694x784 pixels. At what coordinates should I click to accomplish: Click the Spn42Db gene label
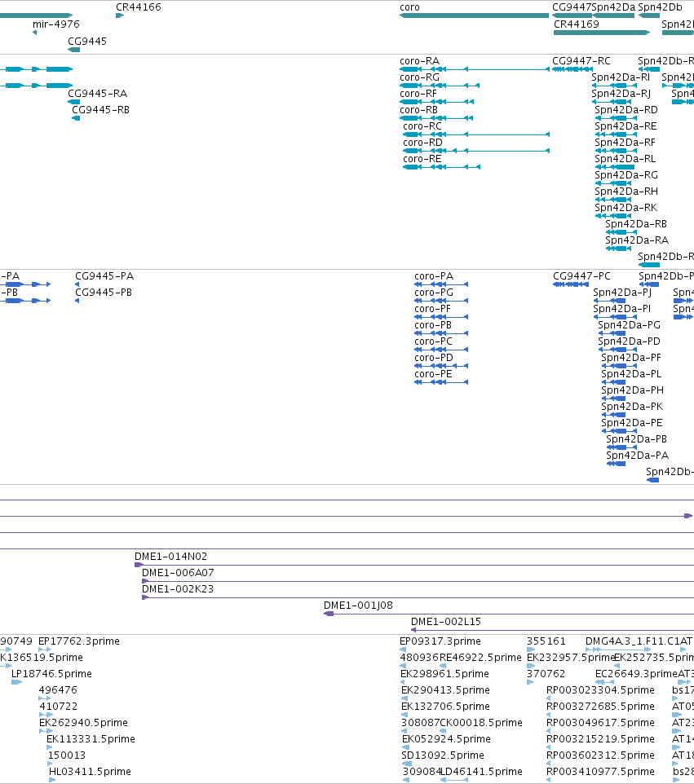[x=660, y=7]
